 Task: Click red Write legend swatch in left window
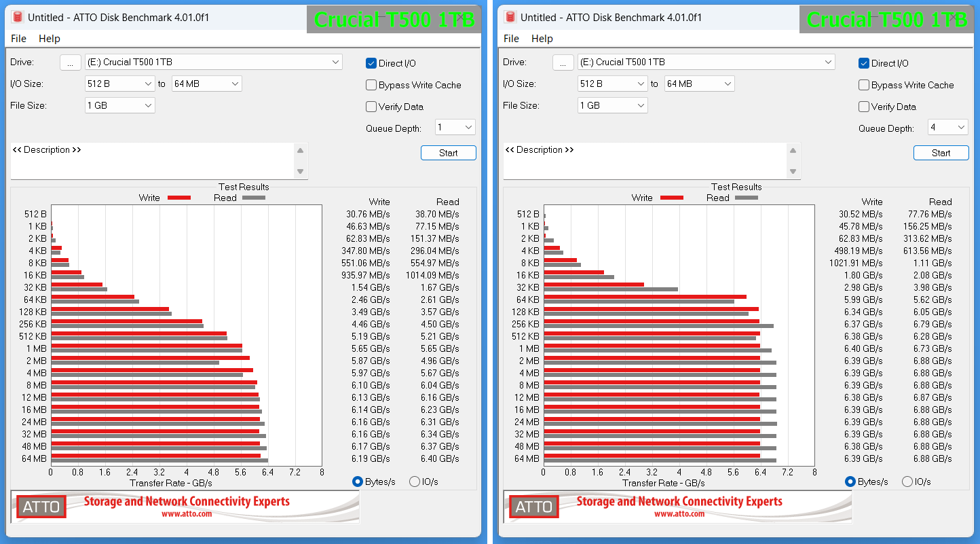tap(179, 198)
